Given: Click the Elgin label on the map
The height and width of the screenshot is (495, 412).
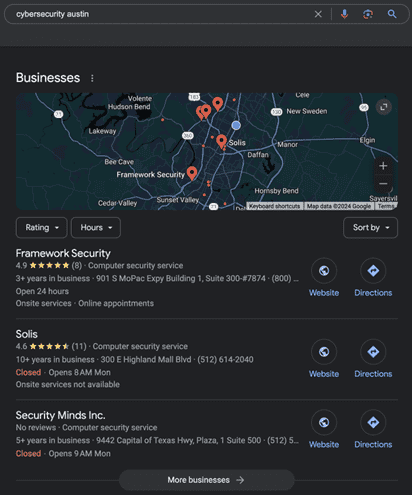Looking at the screenshot, I should click(x=367, y=140).
